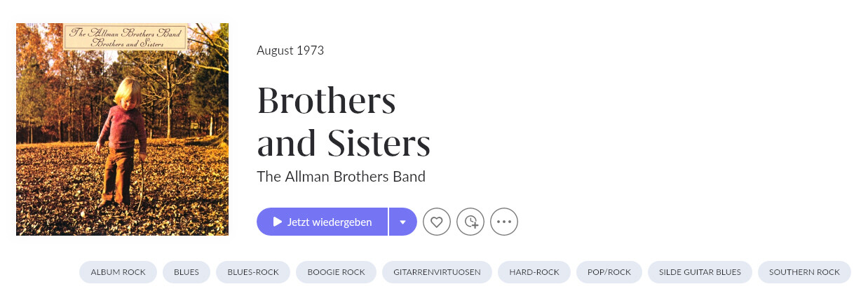This screenshot has height=296, width=868.
Task: Click the August 1973 release date
Action: pos(290,51)
